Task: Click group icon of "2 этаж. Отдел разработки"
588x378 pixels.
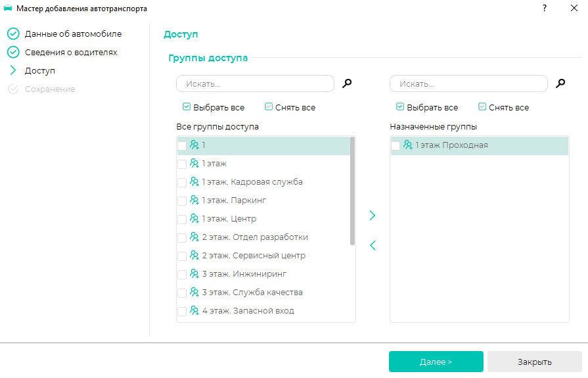Action: (194, 237)
